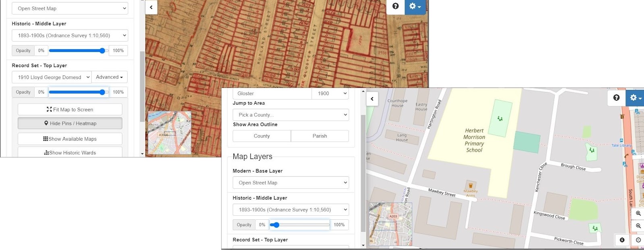This screenshot has width=644, height=250.
Task: Zoom in on the lower map
Action: (x=638, y=213)
